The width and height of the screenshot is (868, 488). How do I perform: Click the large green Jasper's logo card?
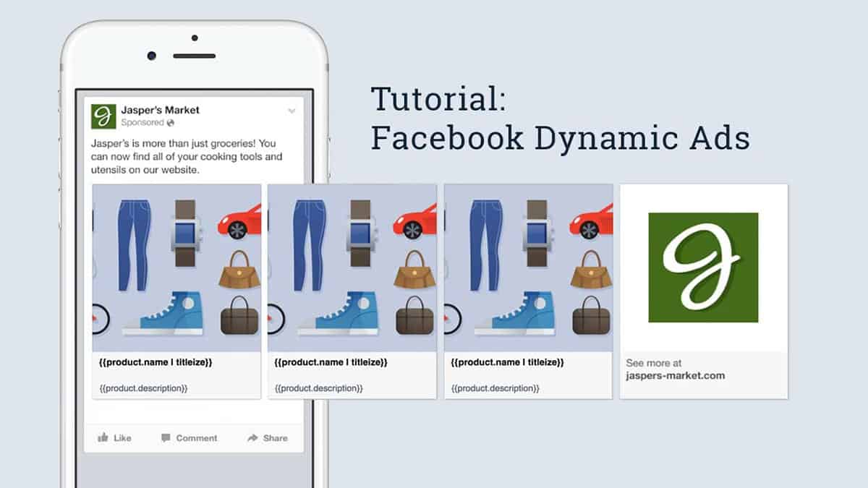tap(703, 267)
